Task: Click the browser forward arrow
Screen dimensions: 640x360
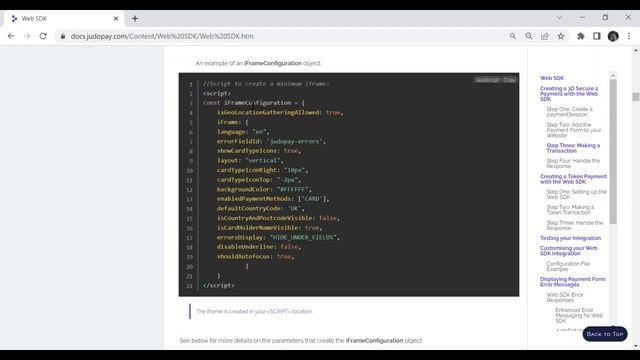Action: [27, 36]
